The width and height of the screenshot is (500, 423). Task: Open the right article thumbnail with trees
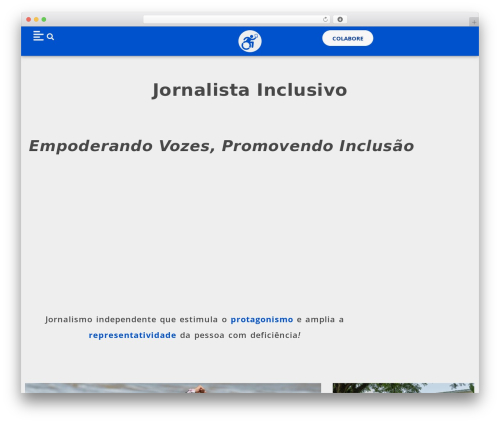(403, 388)
